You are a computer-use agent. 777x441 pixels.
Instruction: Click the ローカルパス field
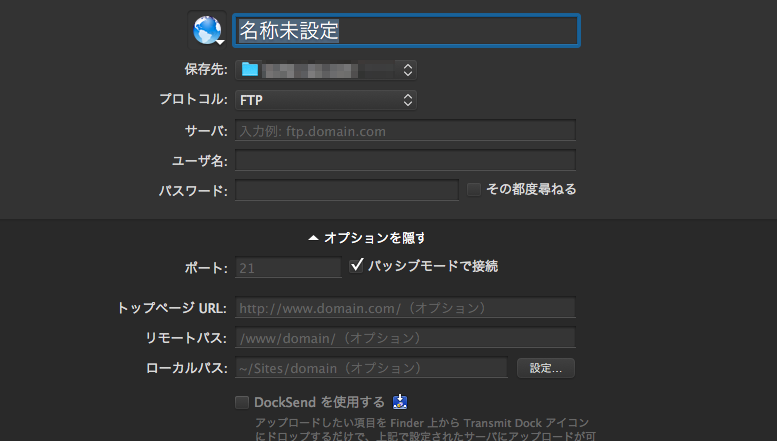(371, 368)
